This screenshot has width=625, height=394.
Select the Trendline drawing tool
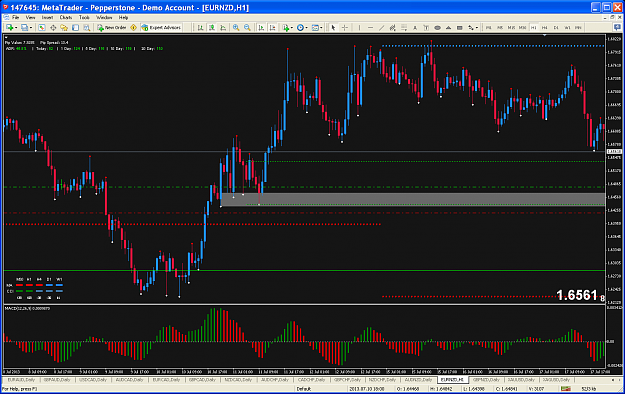click(x=381, y=28)
